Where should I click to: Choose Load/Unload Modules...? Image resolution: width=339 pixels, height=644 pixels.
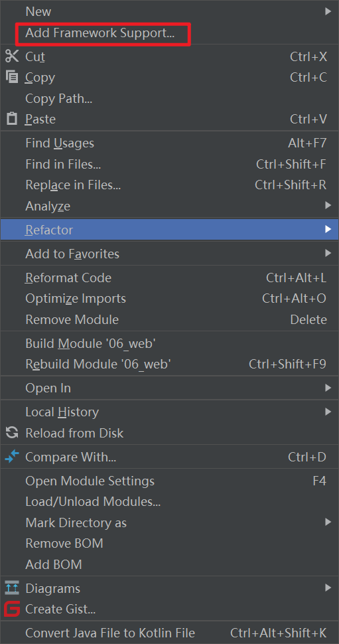pos(170,502)
